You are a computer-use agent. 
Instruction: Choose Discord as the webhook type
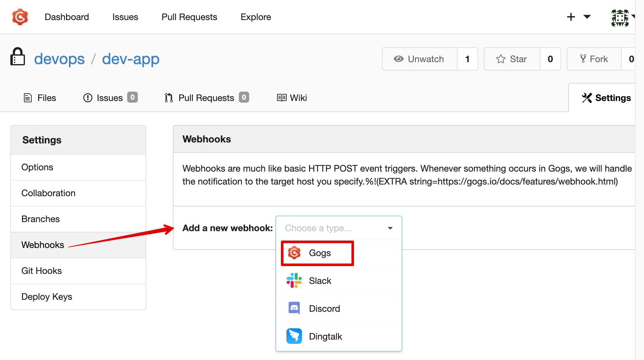click(339, 309)
